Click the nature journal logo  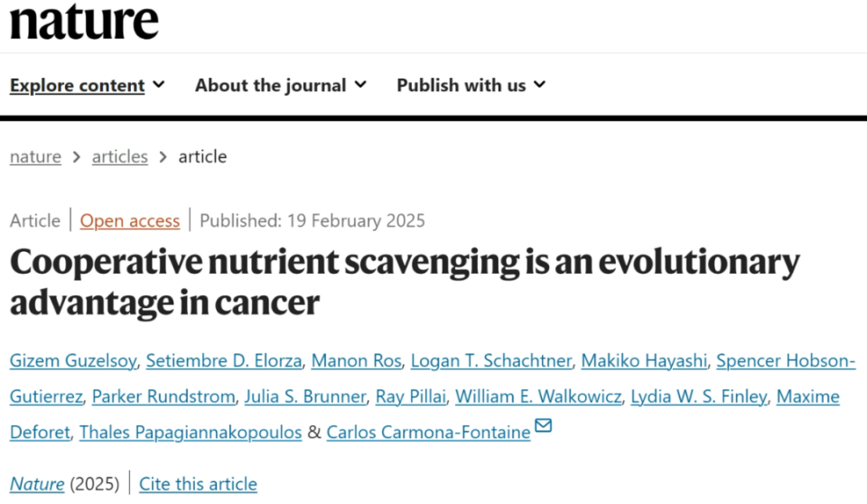coord(84,23)
